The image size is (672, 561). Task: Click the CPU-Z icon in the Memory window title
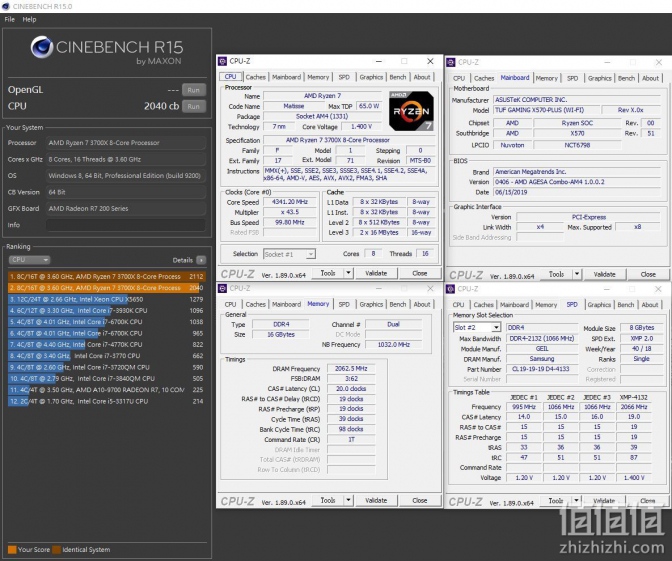click(x=222, y=288)
